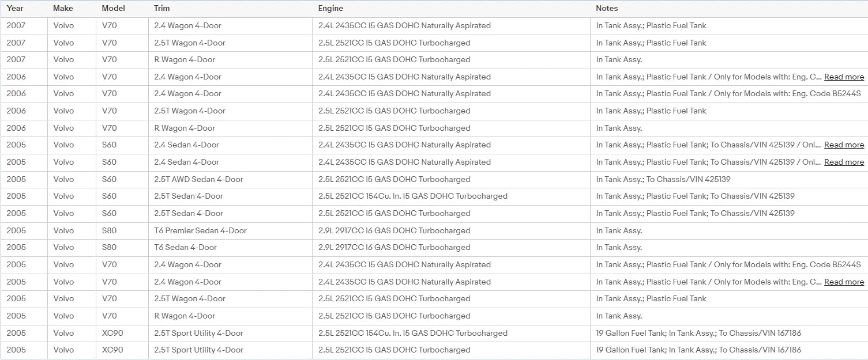This screenshot has width=868, height=360.
Task: Click the 2006 "R Wagon 4-Door" trim cell
Action: pos(230,128)
